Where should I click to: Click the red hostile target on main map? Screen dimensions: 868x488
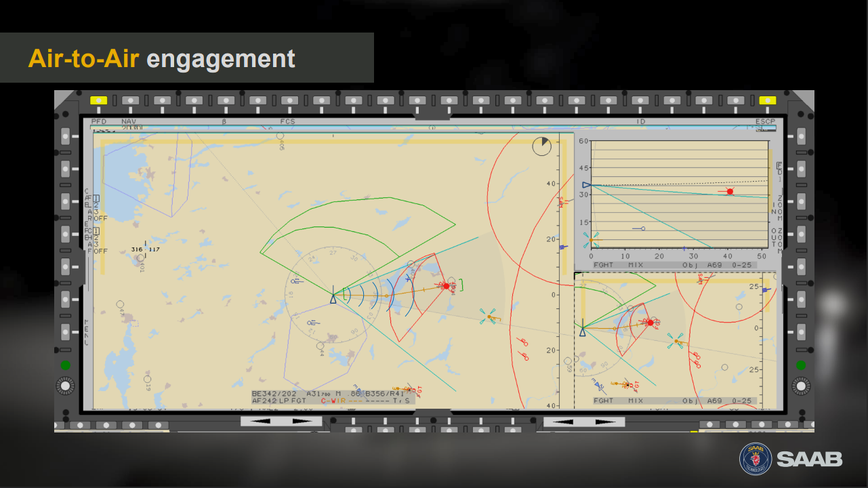tap(446, 286)
